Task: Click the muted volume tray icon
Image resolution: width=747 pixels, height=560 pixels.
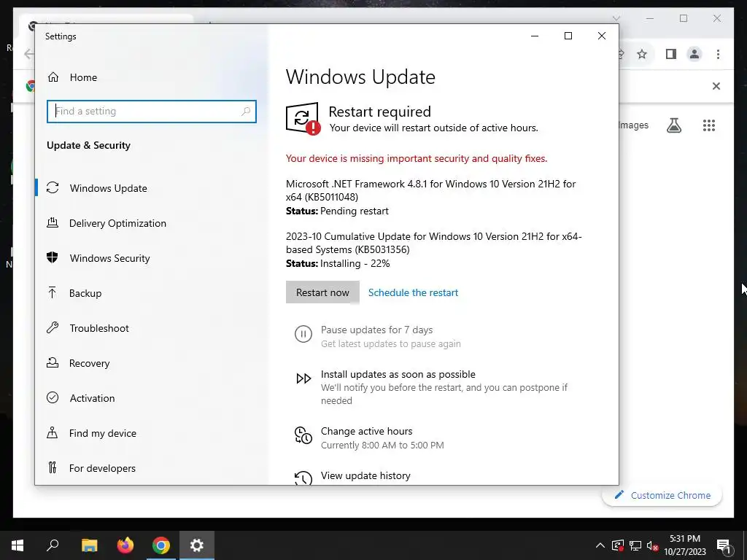Action: coord(653,545)
